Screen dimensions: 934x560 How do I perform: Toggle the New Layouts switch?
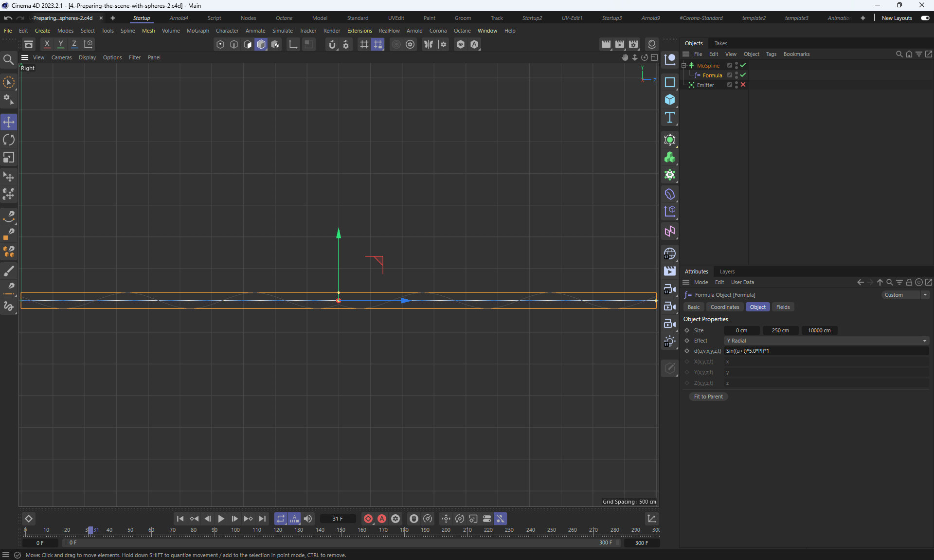925,18
